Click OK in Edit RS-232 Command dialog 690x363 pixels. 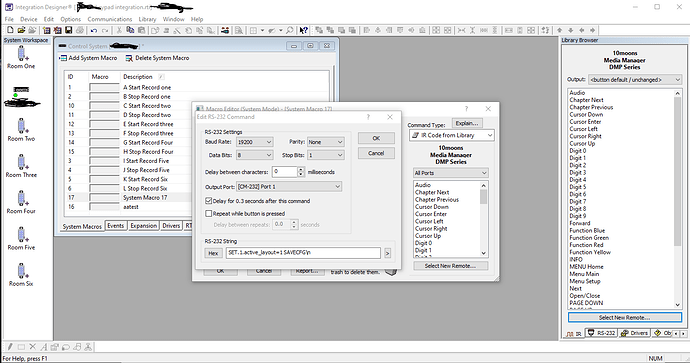376,138
